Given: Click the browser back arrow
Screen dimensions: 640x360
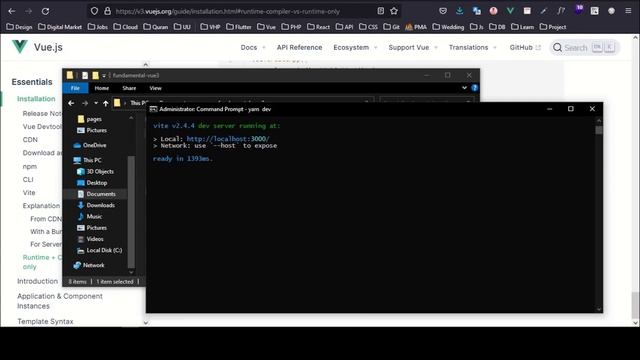Looking at the screenshot, I should point(11,11).
